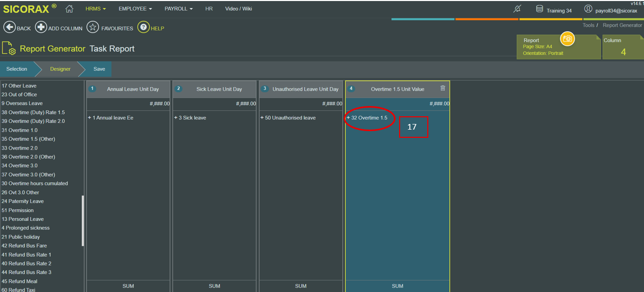644x292 pixels.
Task: Select 24 Paternity Leave in list
Action: click(23, 201)
